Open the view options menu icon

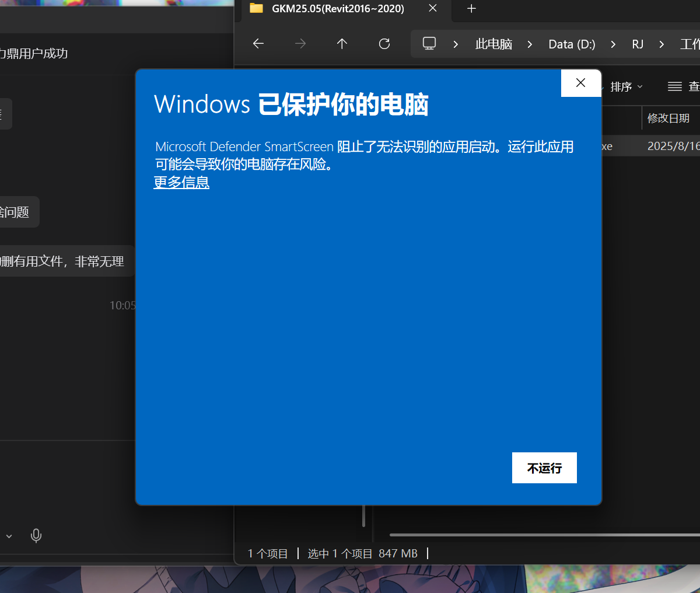(675, 86)
